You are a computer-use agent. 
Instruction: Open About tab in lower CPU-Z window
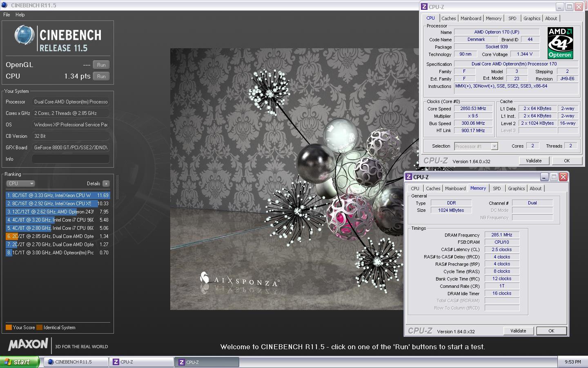pos(535,188)
